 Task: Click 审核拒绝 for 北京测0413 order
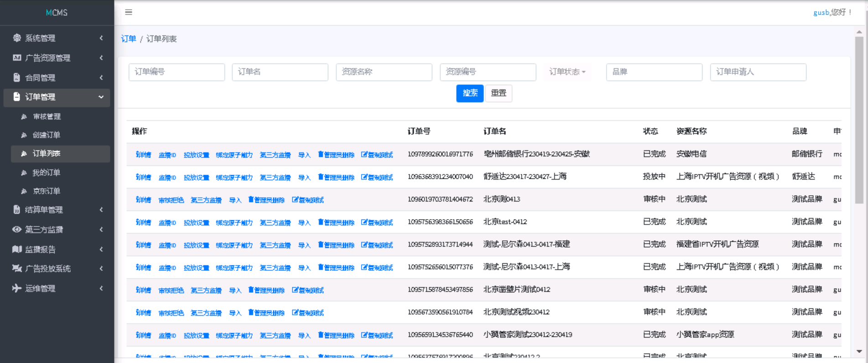point(171,200)
